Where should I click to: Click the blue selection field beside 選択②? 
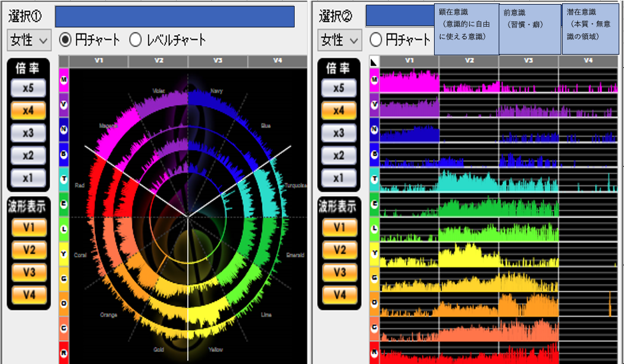[400, 15]
